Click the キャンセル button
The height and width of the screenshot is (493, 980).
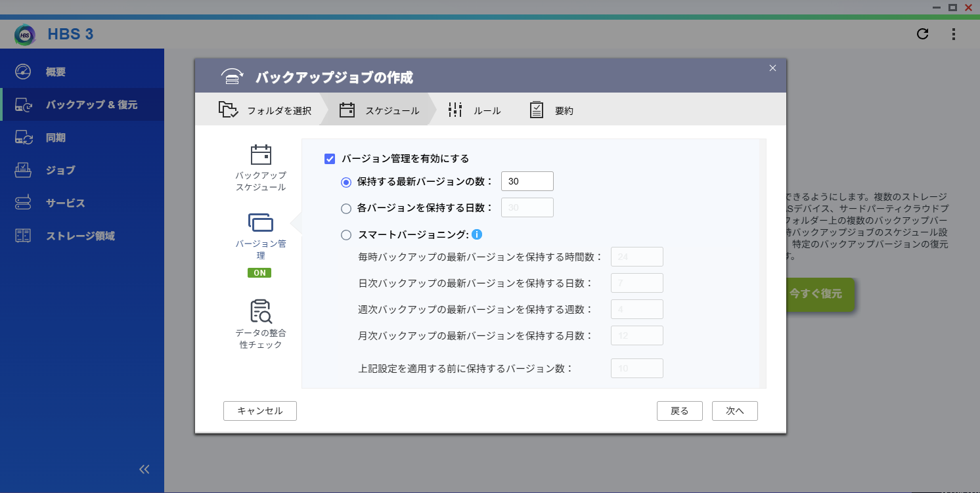pyautogui.click(x=260, y=411)
